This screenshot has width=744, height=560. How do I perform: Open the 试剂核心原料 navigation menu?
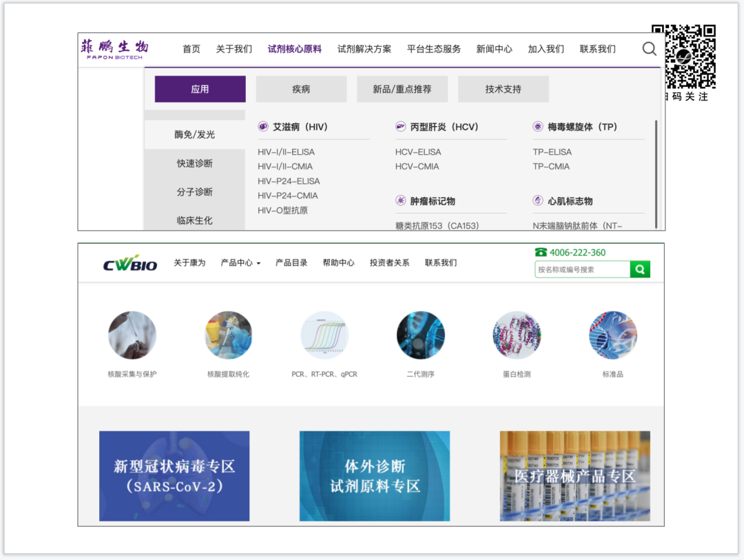click(x=294, y=49)
